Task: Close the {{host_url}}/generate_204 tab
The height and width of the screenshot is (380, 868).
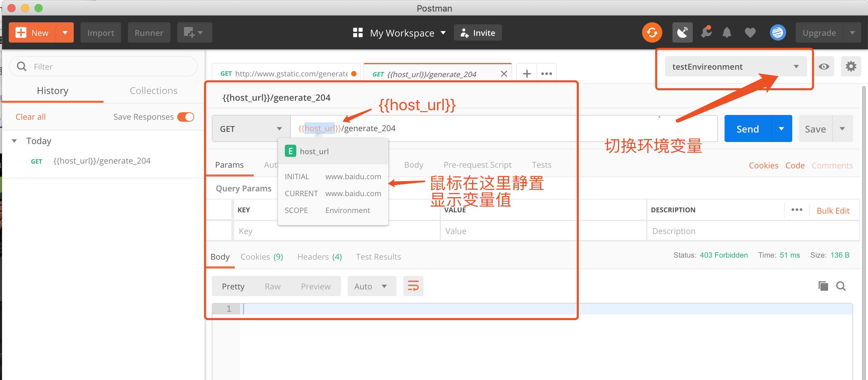Action: click(x=504, y=74)
